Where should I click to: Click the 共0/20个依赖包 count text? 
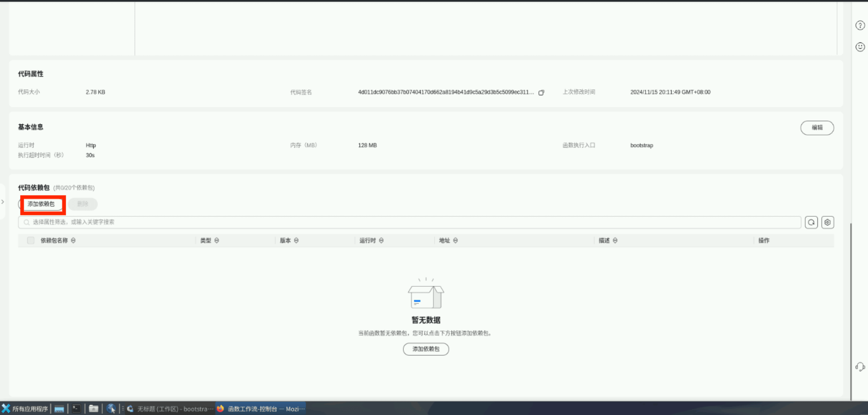point(74,188)
